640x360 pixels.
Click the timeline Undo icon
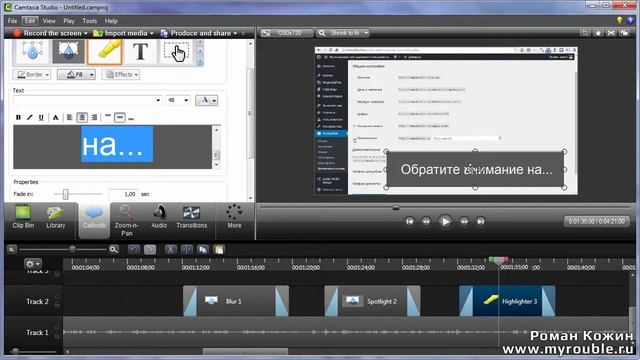click(x=133, y=249)
